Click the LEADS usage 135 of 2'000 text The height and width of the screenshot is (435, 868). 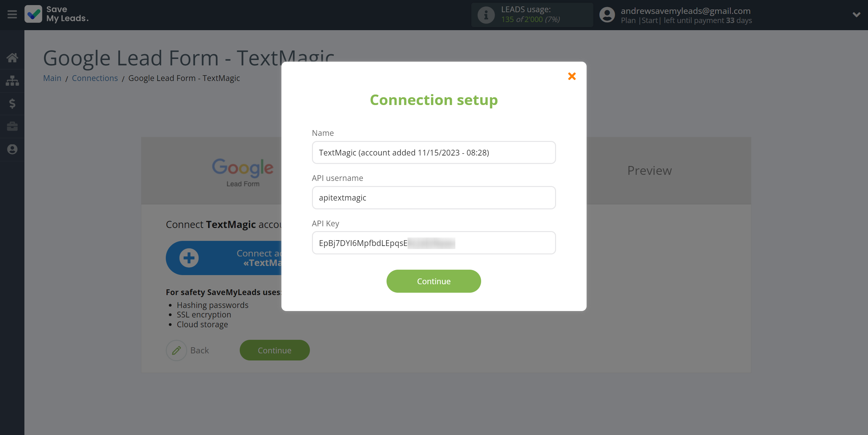531,19
